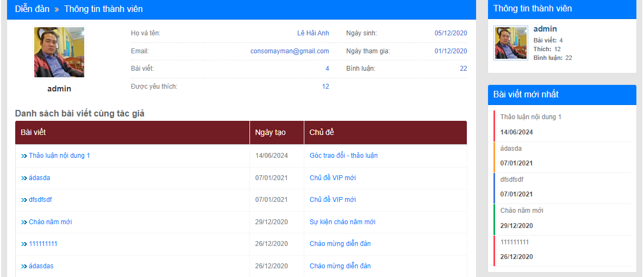Open the admin username link in sidebar

pyautogui.click(x=545, y=29)
